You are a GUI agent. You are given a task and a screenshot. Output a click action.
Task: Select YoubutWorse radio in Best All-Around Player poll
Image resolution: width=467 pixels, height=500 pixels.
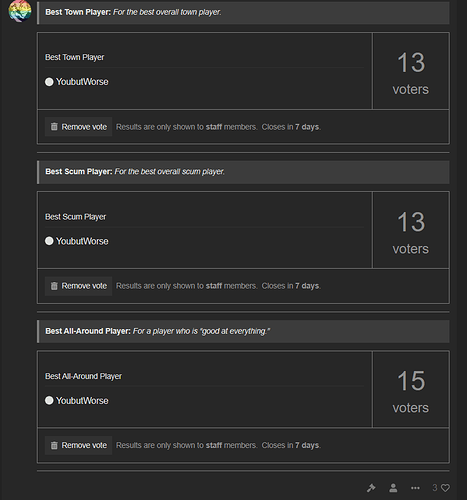click(49, 400)
